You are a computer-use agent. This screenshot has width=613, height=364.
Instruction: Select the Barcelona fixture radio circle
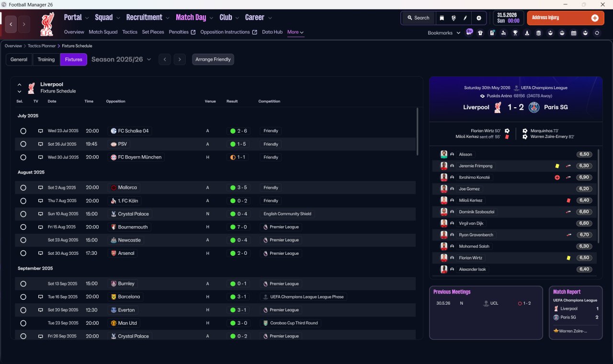click(x=23, y=297)
